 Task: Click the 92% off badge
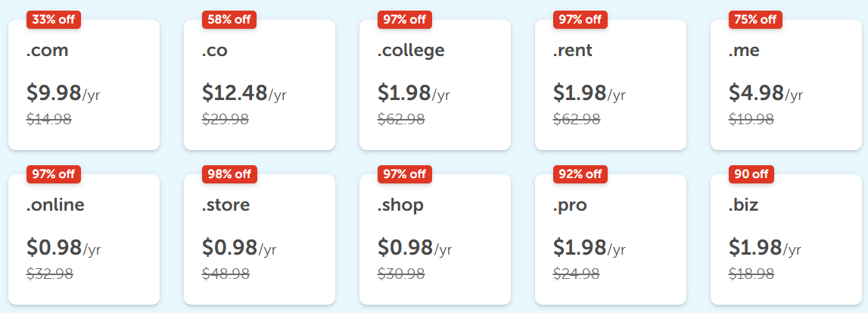click(580, 174)
